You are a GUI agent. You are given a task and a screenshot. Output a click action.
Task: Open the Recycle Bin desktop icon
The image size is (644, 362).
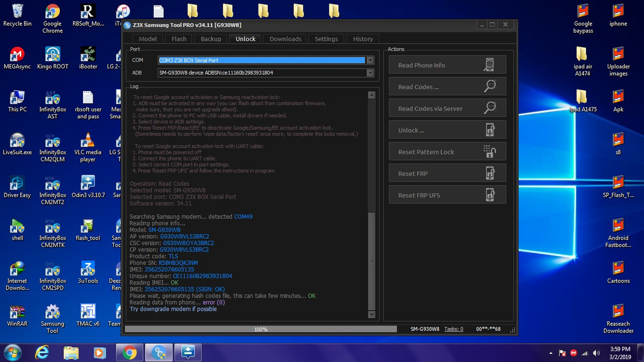point(17,16)
